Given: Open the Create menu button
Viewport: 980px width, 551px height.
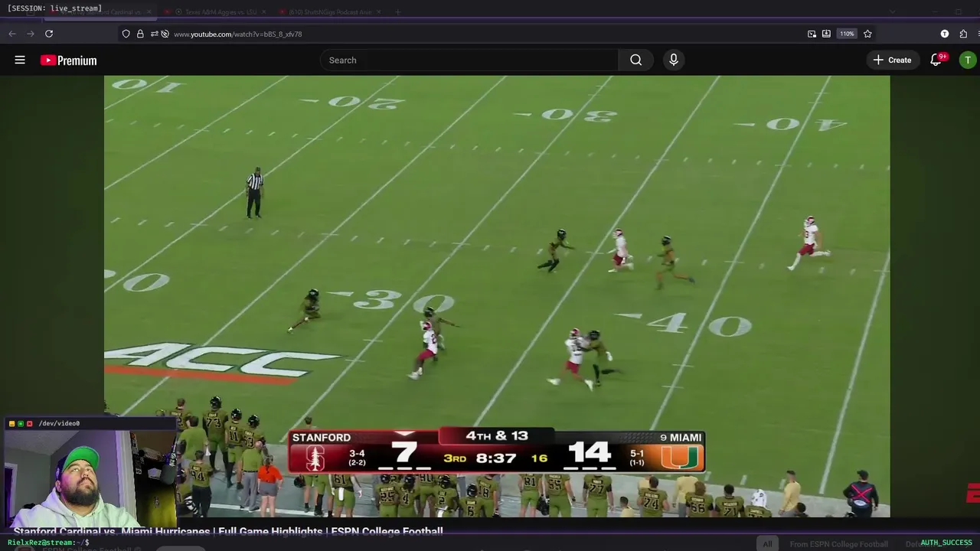Looking at the screenshot, I should [892, 60].
